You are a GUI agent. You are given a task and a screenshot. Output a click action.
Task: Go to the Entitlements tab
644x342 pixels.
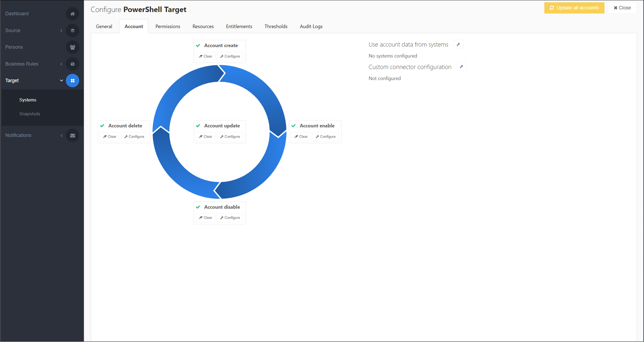[x=239, y=27]
